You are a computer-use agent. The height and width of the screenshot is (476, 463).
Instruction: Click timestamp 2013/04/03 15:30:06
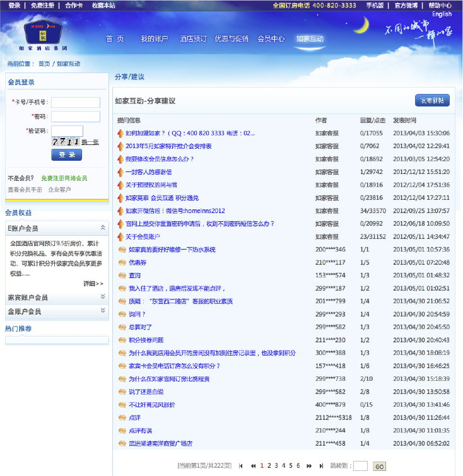[421, 133]
